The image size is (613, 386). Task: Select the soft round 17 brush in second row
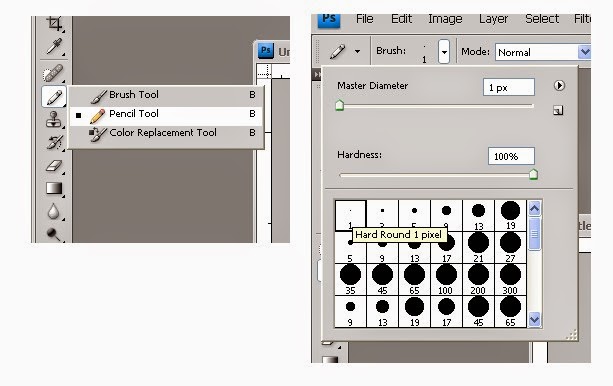[x=446, y=247]
